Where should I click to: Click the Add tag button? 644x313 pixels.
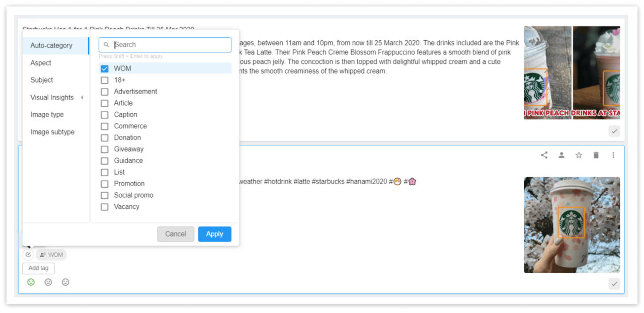tap(38, 268)
